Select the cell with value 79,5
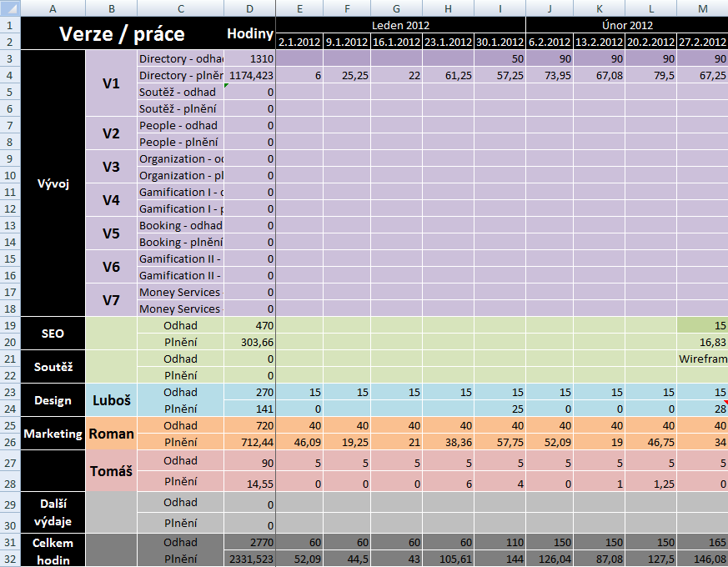728x567 pixels. click(x=651, y=75)
